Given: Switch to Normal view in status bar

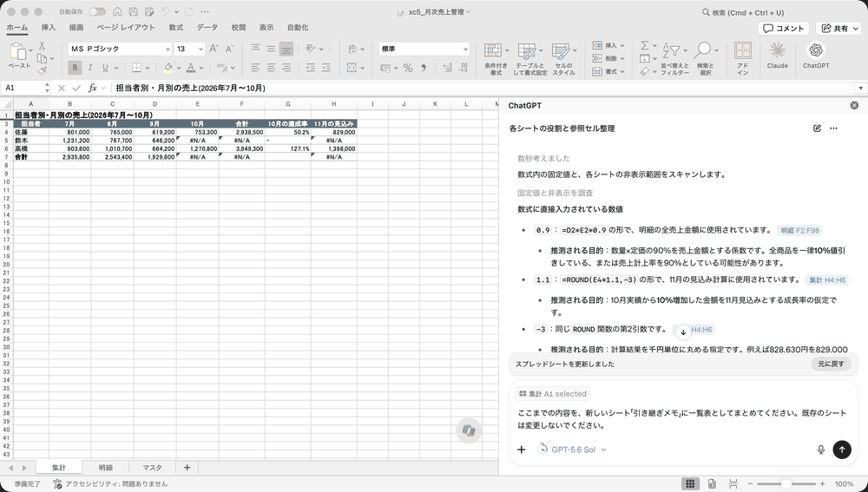Looking at the screenshot, I should 690,483.
